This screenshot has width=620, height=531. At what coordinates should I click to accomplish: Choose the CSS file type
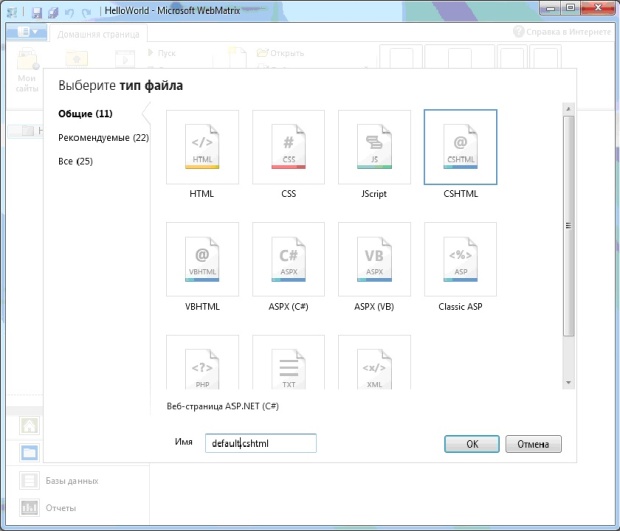point(288,147)
